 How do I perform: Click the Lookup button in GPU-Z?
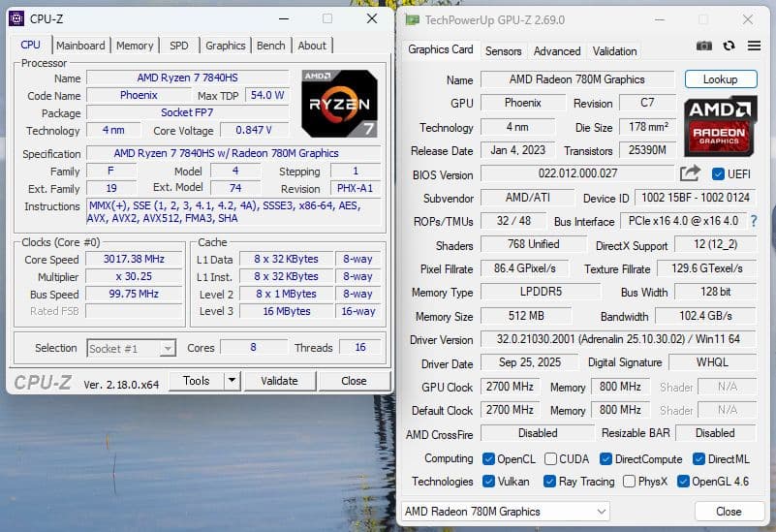[721, 79]
